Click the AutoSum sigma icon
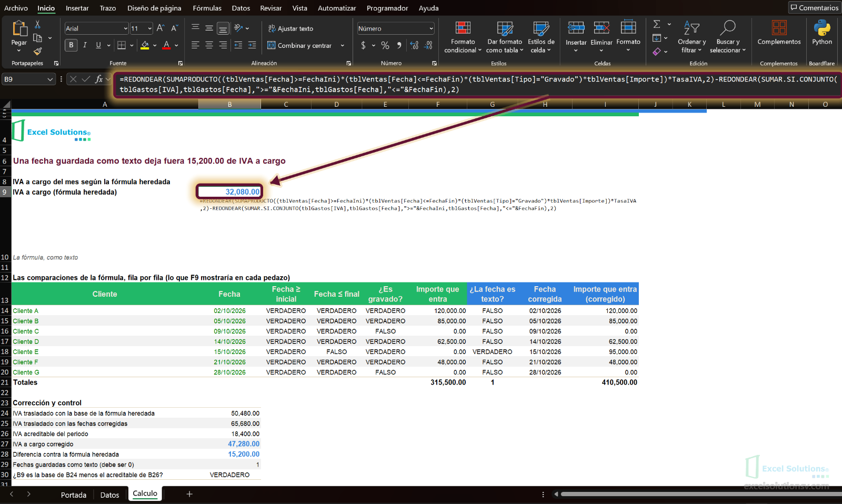 click(x=657, y=24)
